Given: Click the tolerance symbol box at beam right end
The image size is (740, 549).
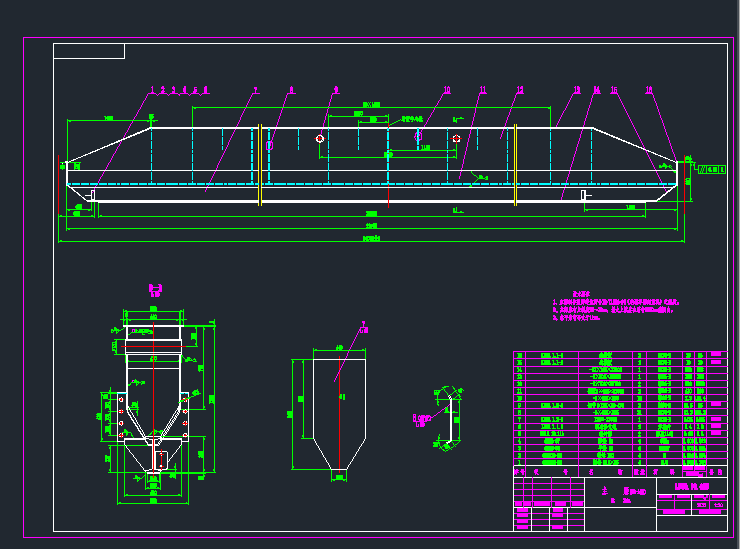Looking at the screenshot, I should point(709,170).
